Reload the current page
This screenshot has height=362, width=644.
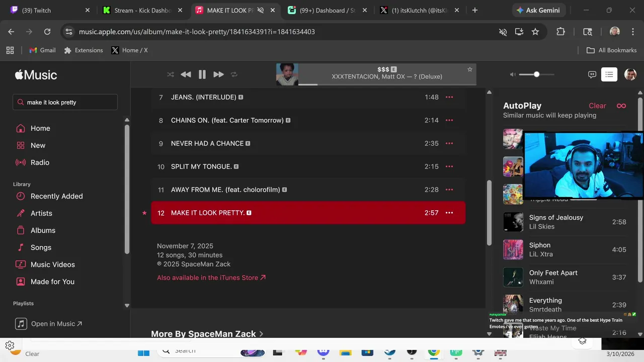click(47, 32)
